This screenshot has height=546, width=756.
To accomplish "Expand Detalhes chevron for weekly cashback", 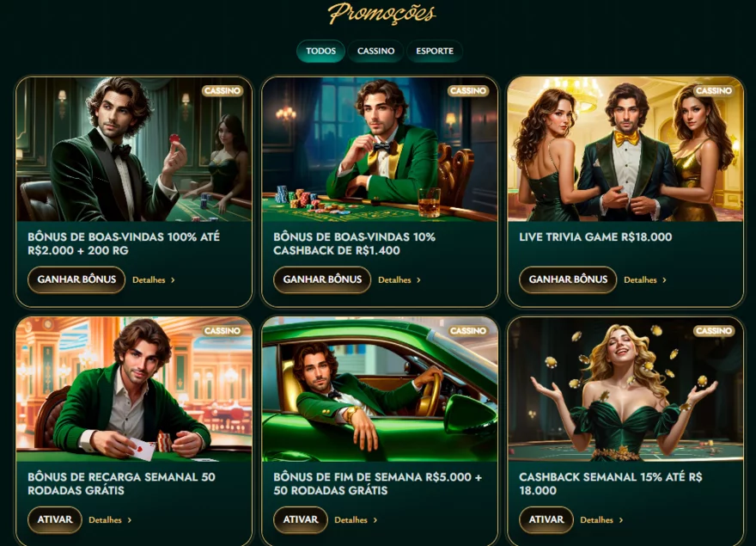I will [621, 520].
